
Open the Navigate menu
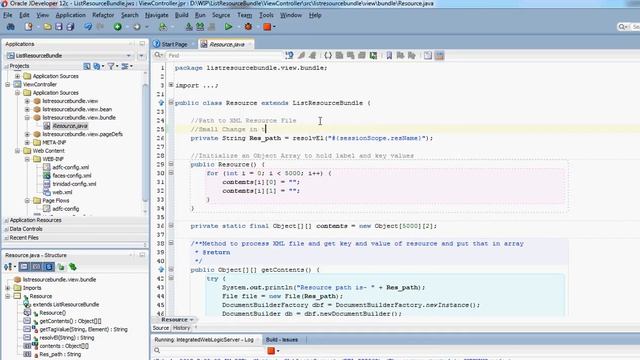click(x=157, y=15)
